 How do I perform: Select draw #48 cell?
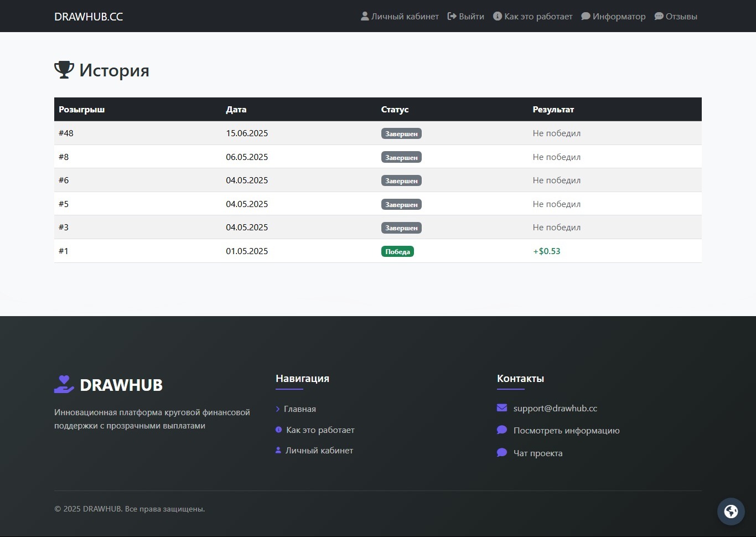[66, 133]
